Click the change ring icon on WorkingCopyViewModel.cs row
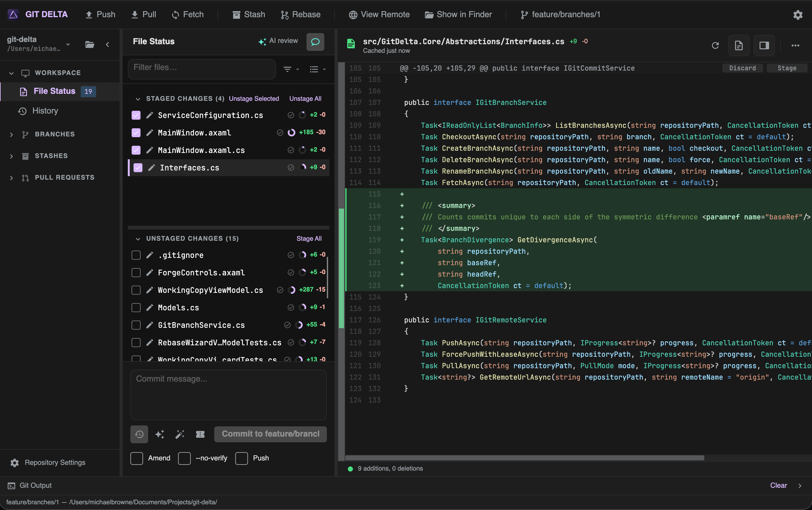The height and width of the screenshot is (510, 812). click(292, 290)
